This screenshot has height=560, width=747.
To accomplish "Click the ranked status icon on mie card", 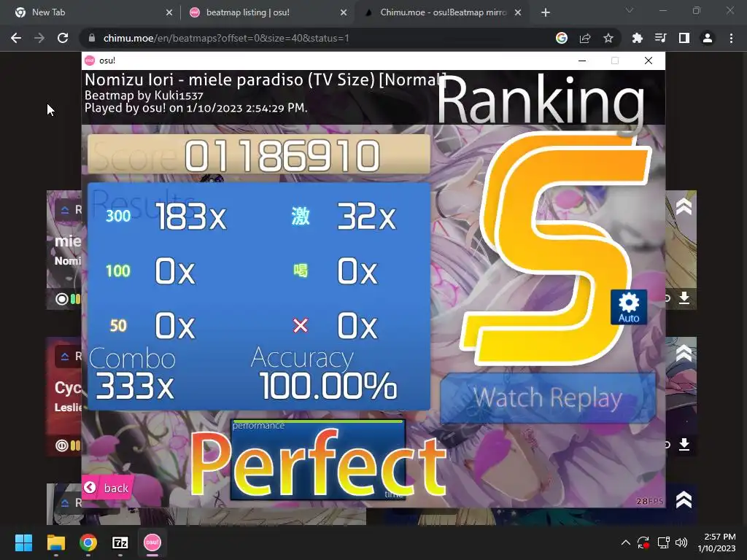I will click(65, 209).
